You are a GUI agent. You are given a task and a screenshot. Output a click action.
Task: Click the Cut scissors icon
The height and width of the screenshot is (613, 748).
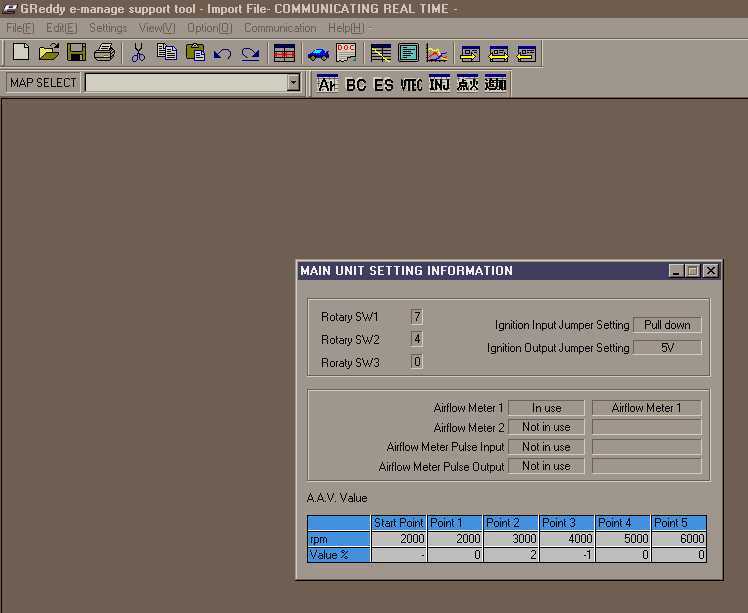[138, 52]
